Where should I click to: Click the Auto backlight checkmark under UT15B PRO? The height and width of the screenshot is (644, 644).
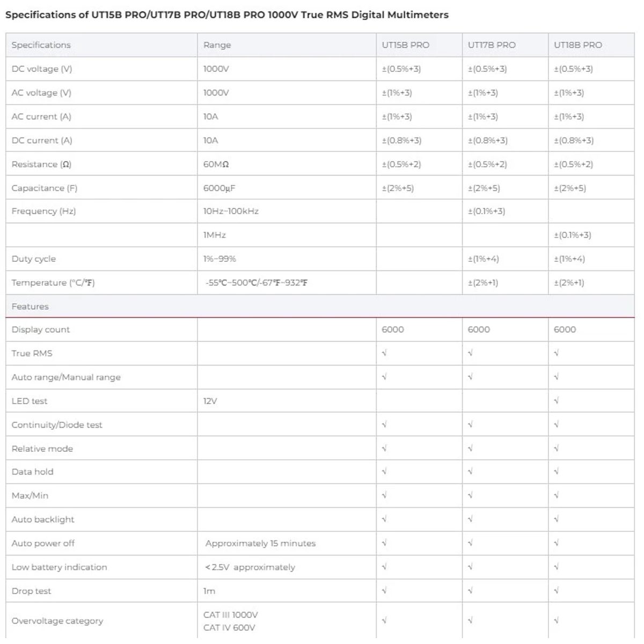pyautogui.click(x=384, y=519)
